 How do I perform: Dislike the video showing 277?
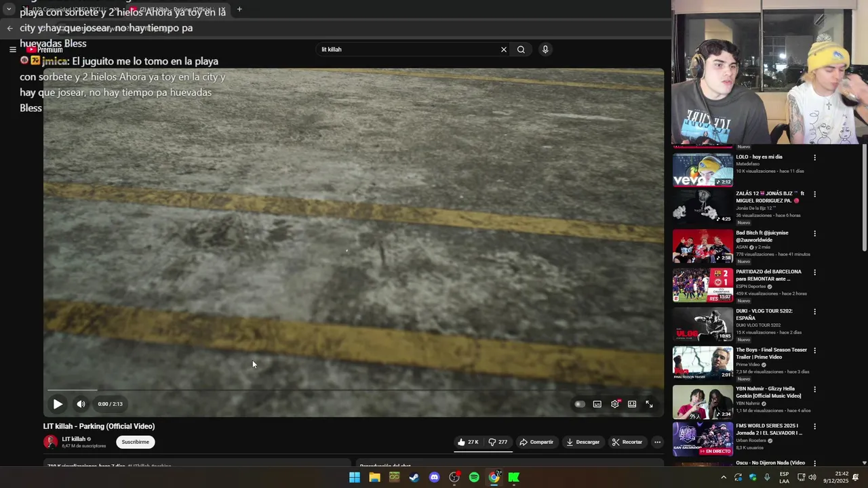(498, 442)
